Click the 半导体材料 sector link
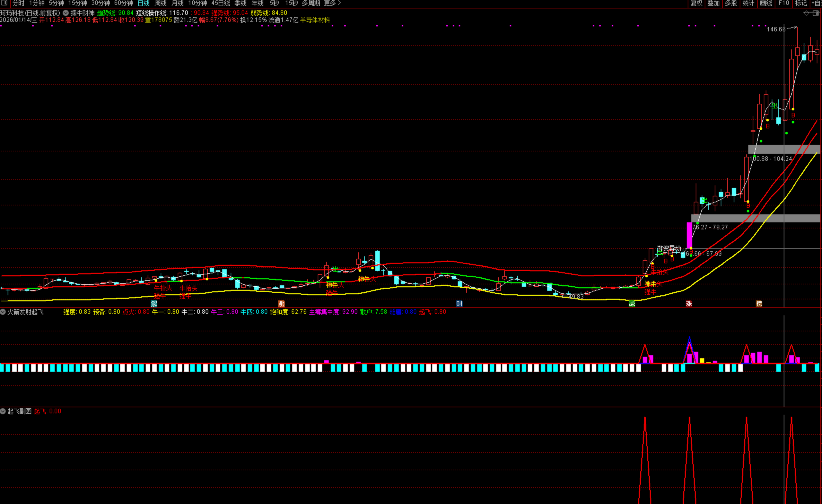This screenshot has width=822, height=504. [x=315, y=20]
